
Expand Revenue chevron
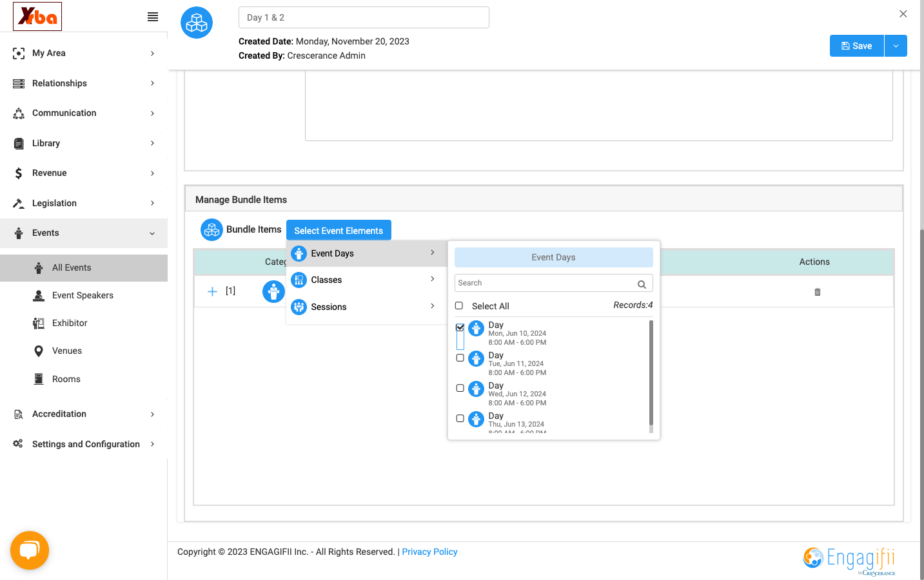tap(152, 173)
